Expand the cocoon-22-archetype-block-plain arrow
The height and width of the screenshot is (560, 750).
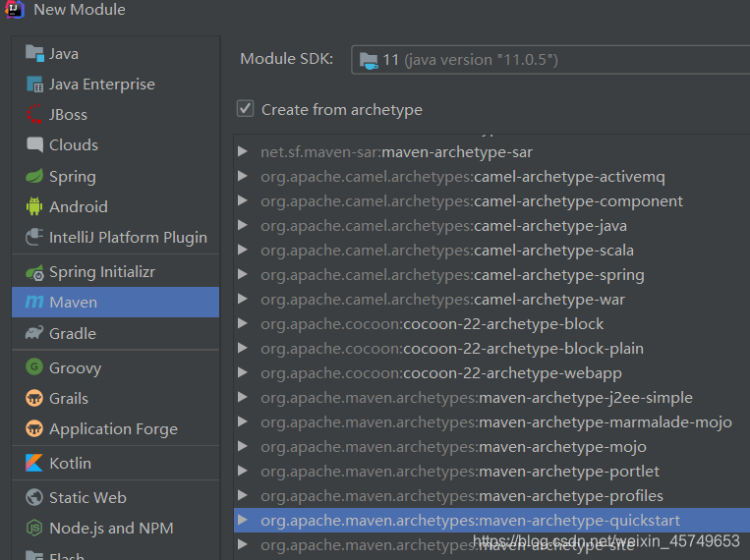tap(243, 348)
